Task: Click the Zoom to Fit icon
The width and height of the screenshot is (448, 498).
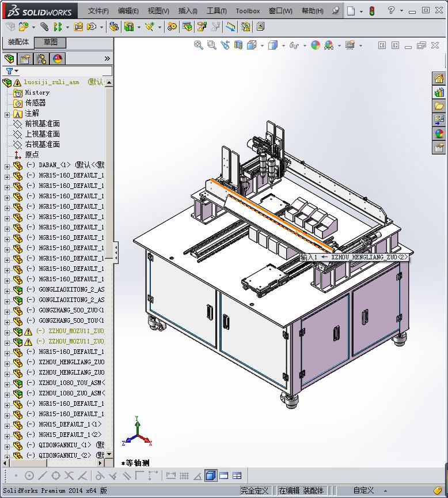Action: pyautogui.click(x=198, y=45)
